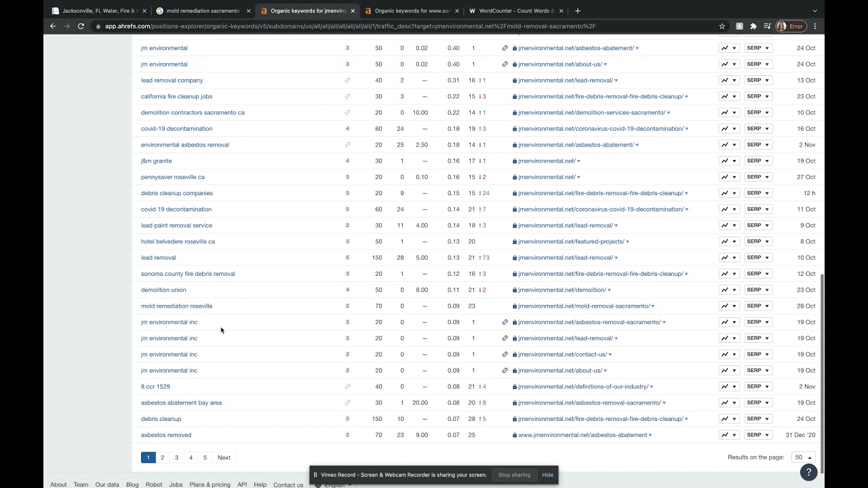The height and width of the screenshot is (488, 868).
Task: Open keyword demolition contractors sacramento ca
Action: [193, 113]
